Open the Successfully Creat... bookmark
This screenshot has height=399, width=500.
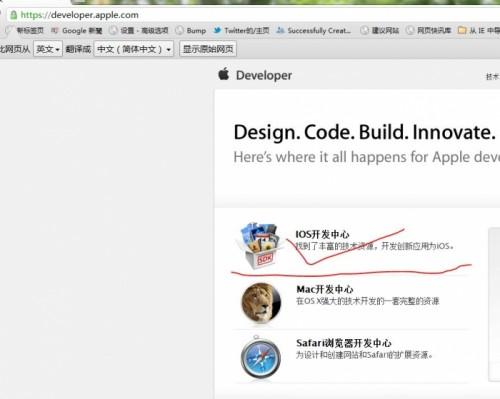[314, 31]
